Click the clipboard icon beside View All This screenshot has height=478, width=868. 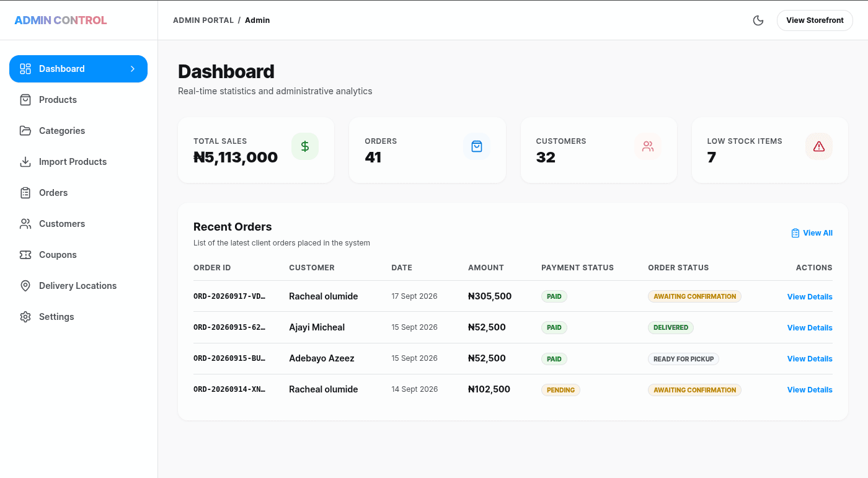pyautogui.click(x=795, y=233)
